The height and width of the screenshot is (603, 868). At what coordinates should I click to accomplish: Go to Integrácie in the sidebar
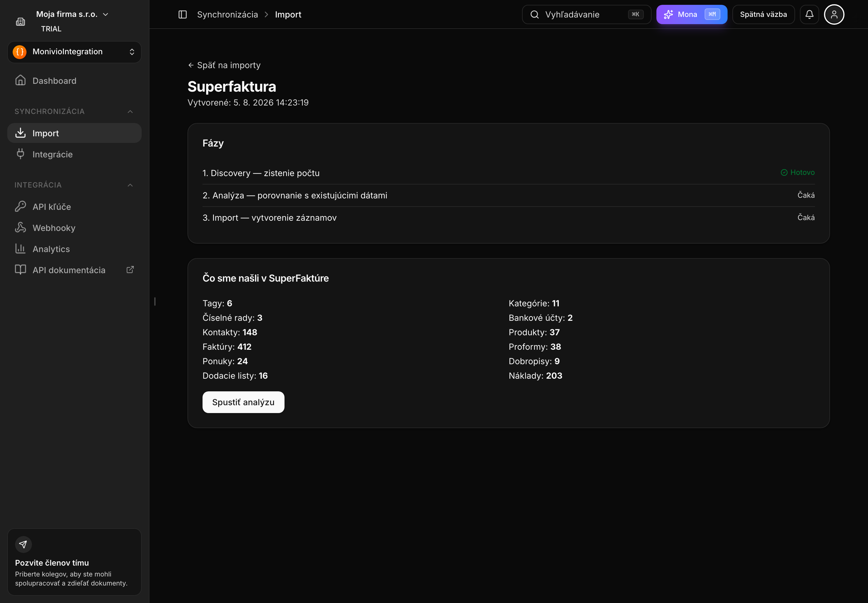(74, 154)
